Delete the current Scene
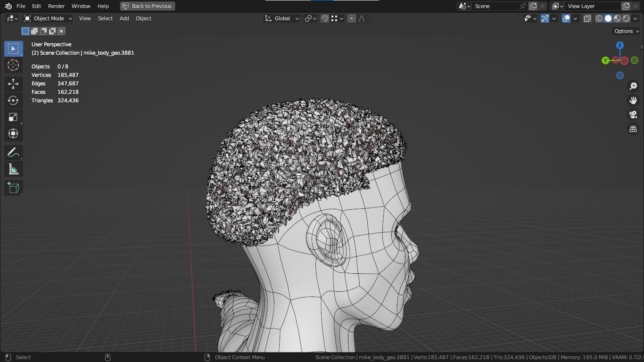The height and width of the screenshot is (362, 644). (x=543, y=6)
